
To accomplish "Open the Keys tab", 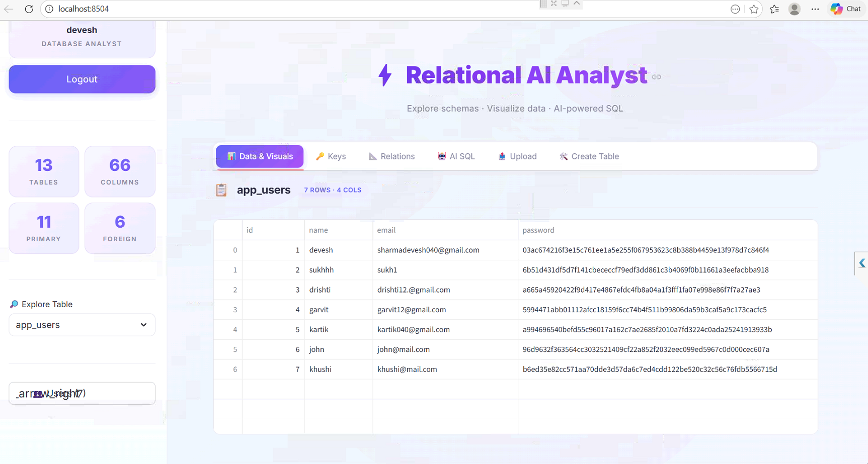I will point(331,156).
